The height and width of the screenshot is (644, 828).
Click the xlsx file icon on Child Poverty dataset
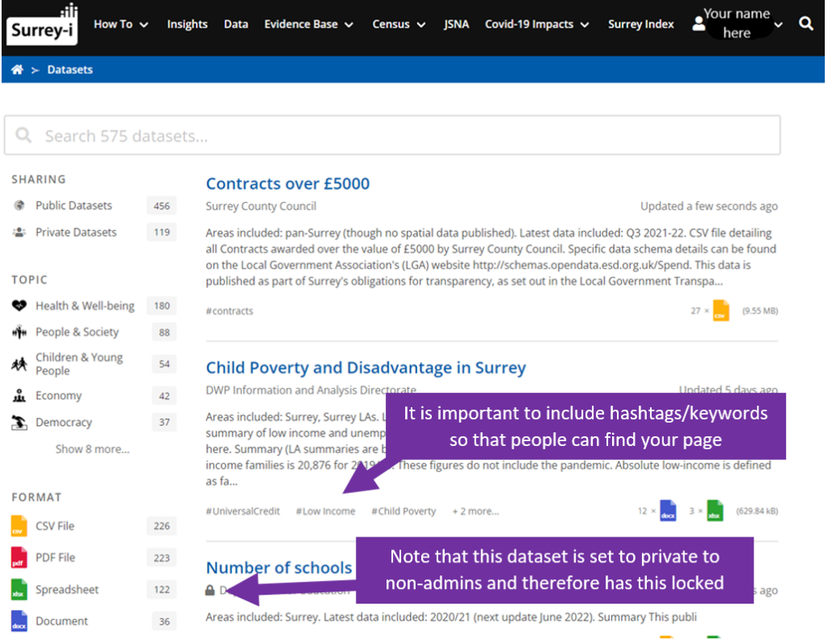click(x=715, y=511)
